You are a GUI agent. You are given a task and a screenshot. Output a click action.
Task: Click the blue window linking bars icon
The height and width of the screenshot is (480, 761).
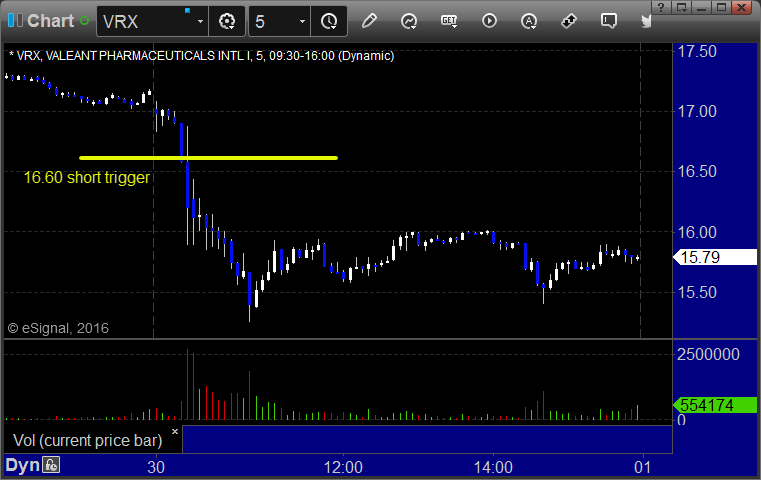[15, 20]
